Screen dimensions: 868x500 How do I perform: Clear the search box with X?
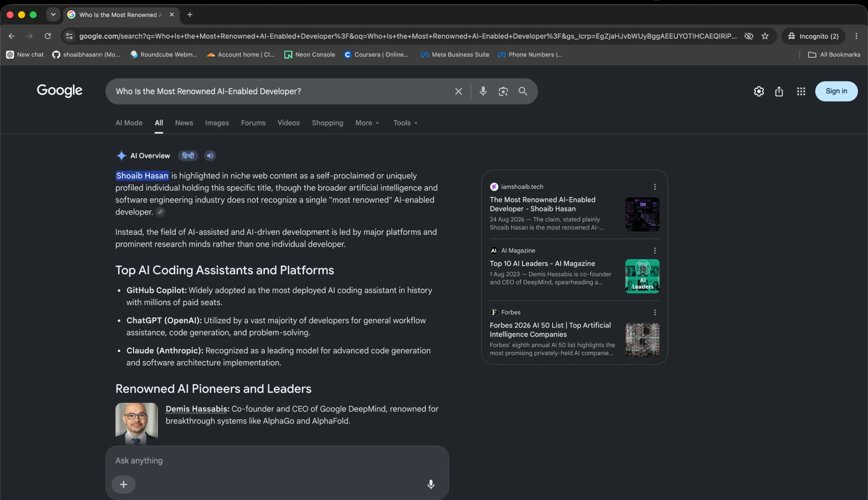(x=458, y=91)
